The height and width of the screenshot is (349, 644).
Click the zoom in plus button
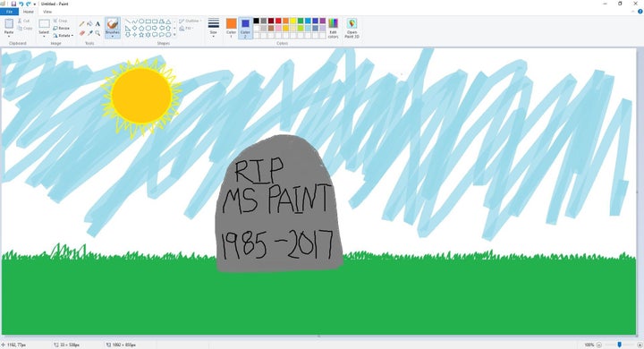(x=640, y=345)
